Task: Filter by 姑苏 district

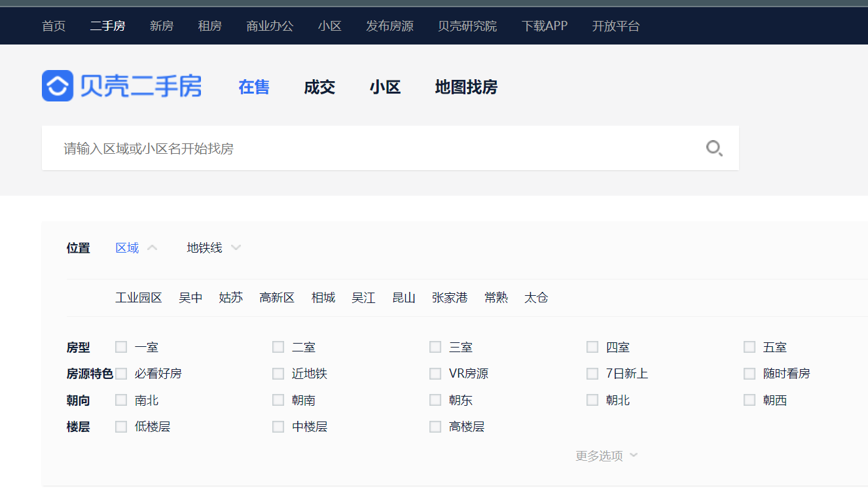Action: click(x=230, y=298)
